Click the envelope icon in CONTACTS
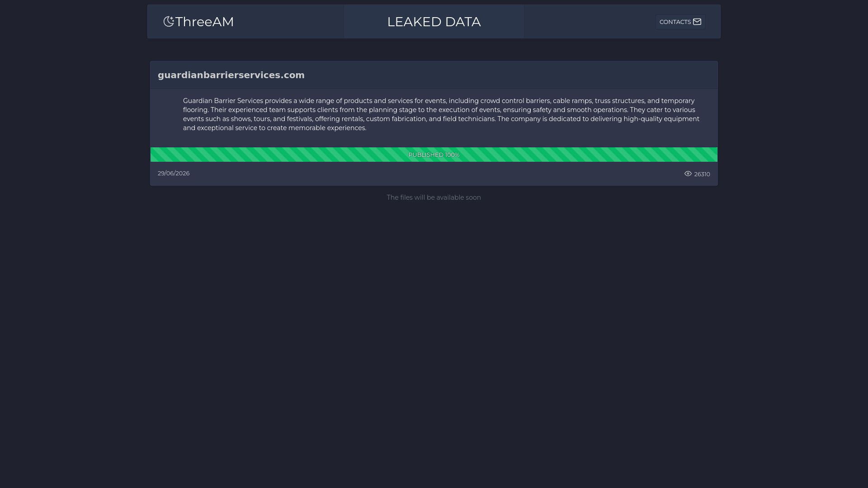Image resolution: width=868 pixels, height=488 pixels. 697,22
